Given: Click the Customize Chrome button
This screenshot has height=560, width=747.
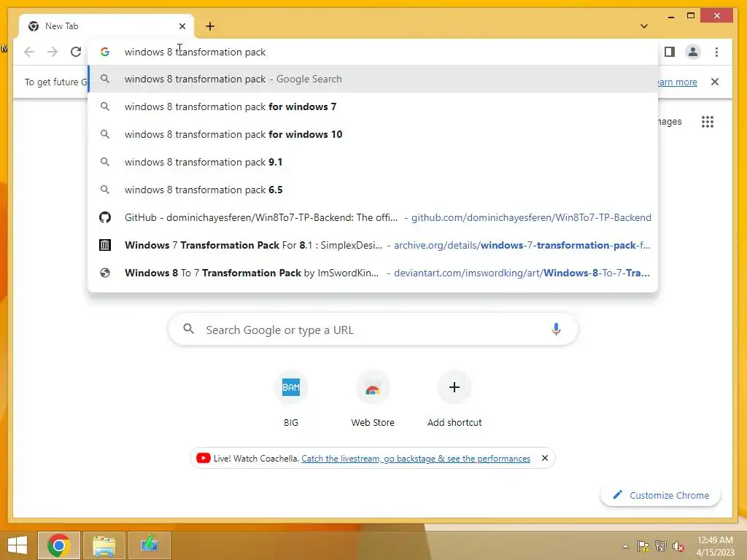Looking at the screenshot, I should pyautogui.click(x=660, y=495).
